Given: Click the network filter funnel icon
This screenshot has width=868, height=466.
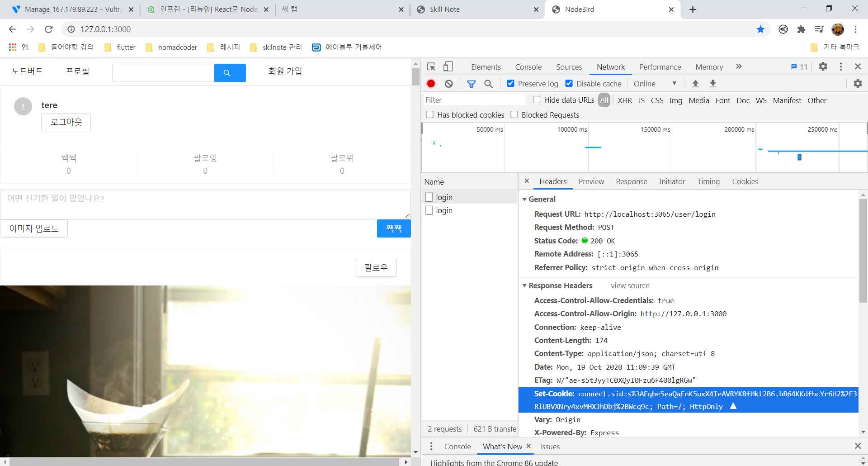Looking at the screenshot, I should [x=471, y=84].
